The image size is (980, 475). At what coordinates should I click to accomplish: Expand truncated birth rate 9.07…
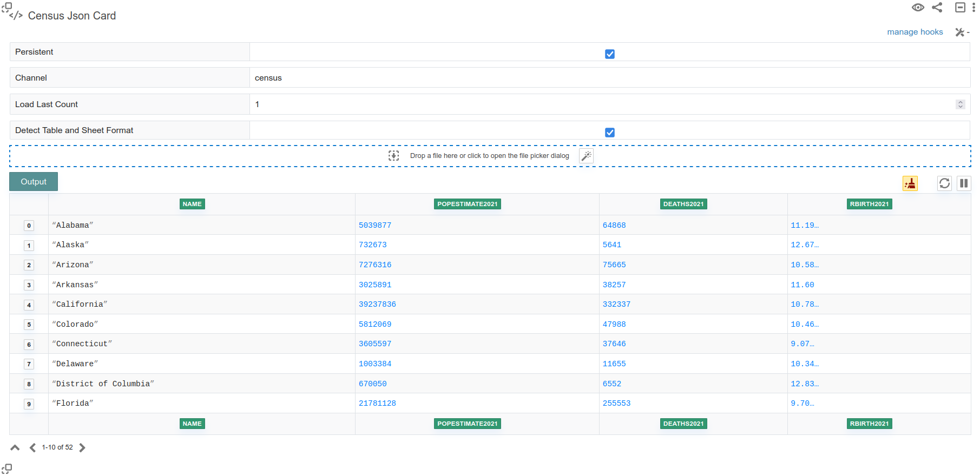click(803, 344)
